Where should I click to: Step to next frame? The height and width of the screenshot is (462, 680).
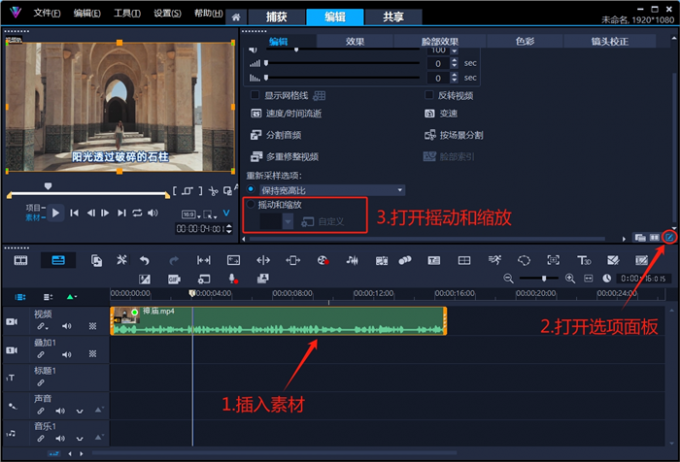pos(105,213)
